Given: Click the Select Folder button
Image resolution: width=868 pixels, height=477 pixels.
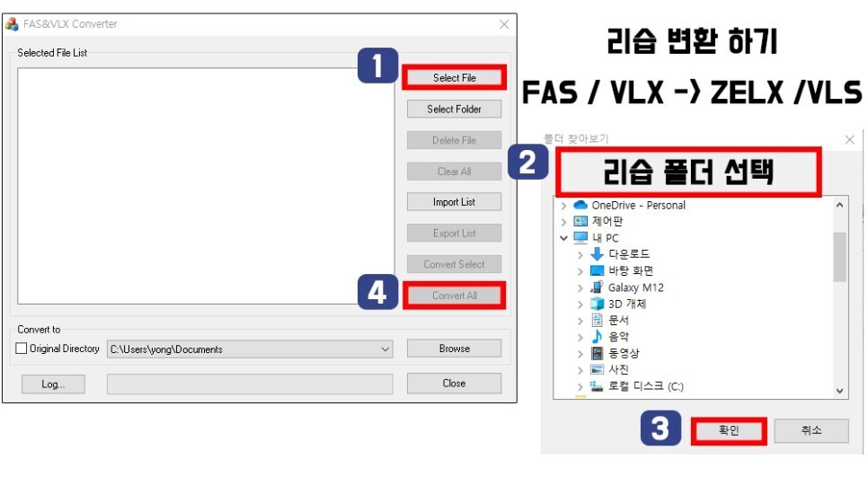Looking at the screenshot, I should (x=454, y=109).
